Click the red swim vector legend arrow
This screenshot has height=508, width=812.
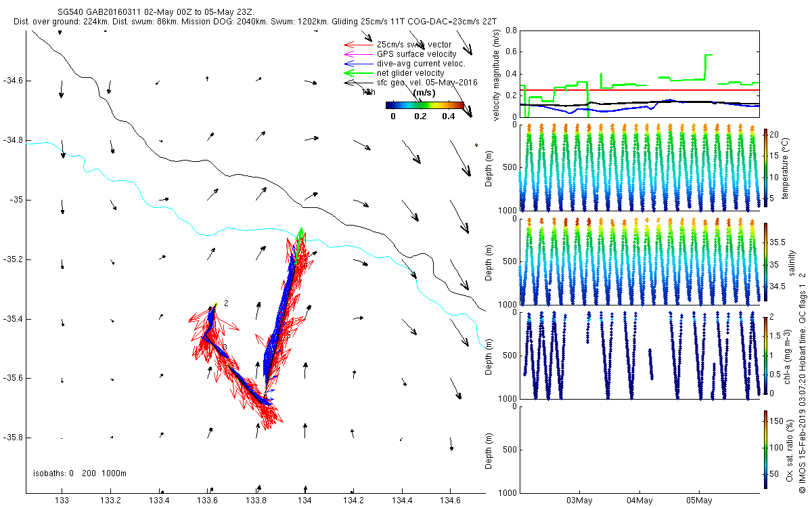(x=359, y=45)
